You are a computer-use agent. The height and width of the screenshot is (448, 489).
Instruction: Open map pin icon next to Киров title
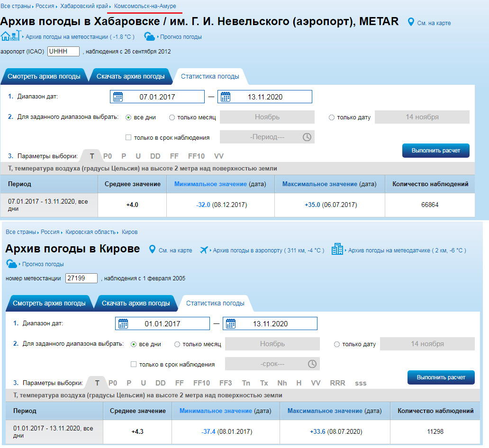tap(152, 250)
